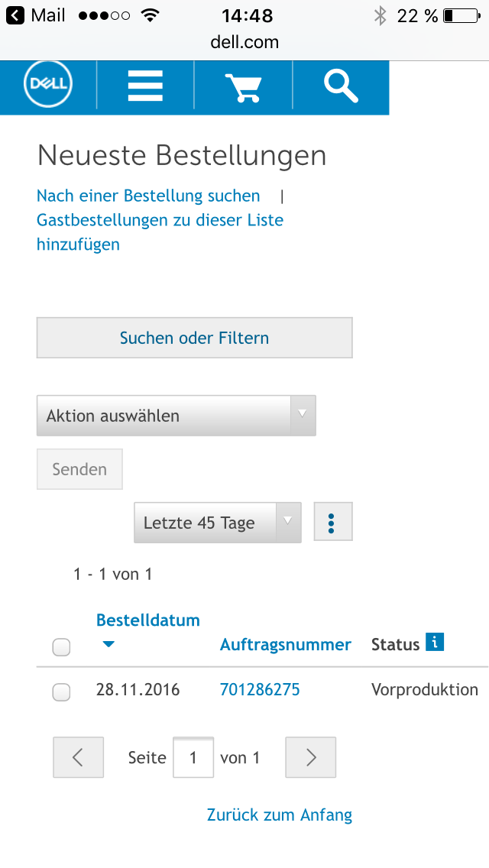Toggle the select-all orders checkbox
Viewport: 489px width, 868px height.
click(x=61, y=648)
